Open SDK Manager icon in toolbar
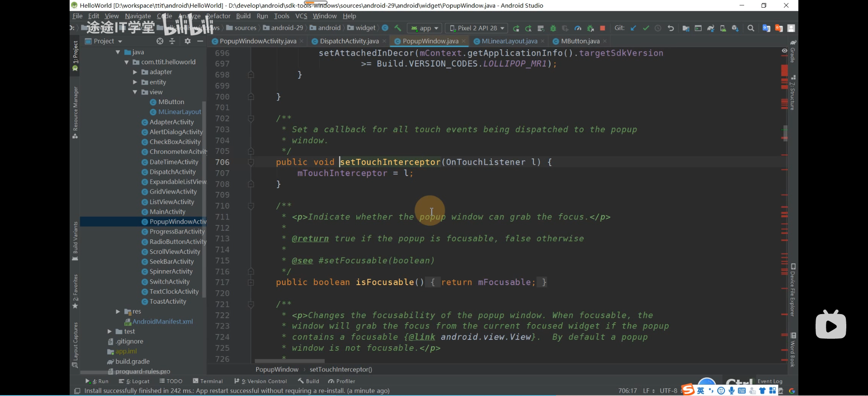 [x=735, y=28]
